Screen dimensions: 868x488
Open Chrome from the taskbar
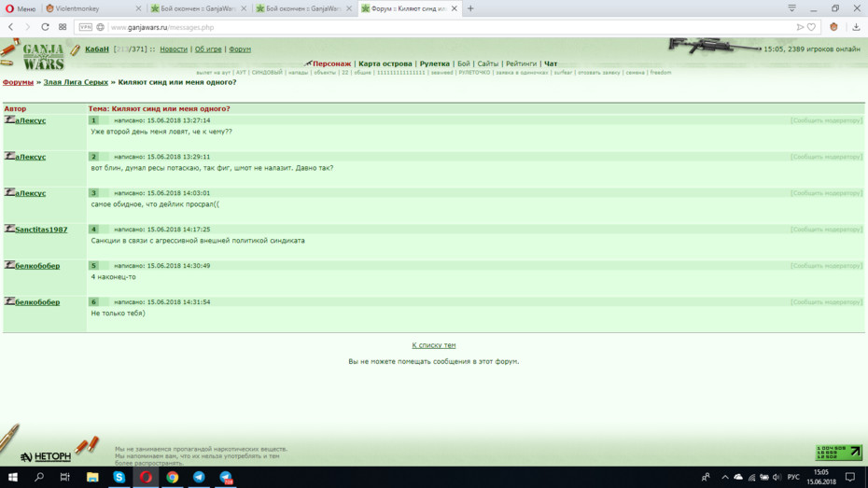click(172, 477)
